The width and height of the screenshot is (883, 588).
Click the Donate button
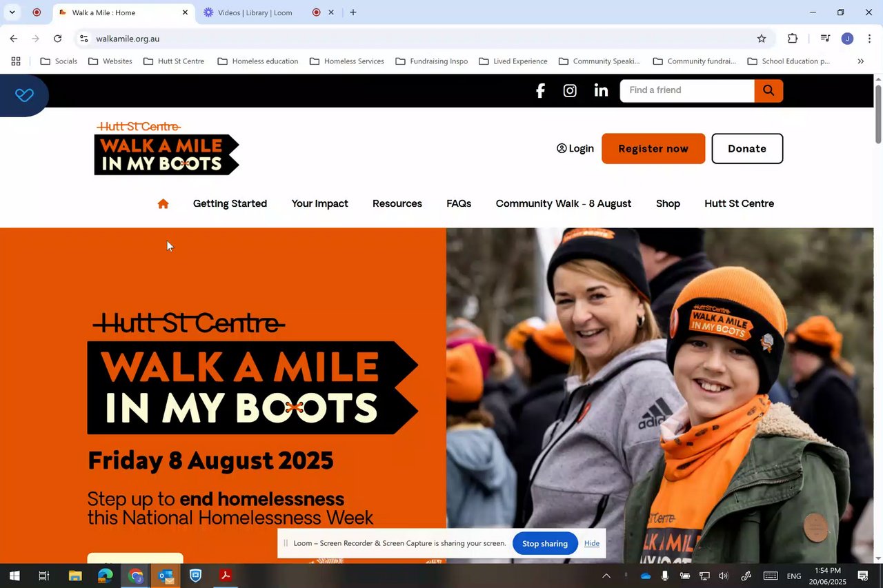click(747, 148)
